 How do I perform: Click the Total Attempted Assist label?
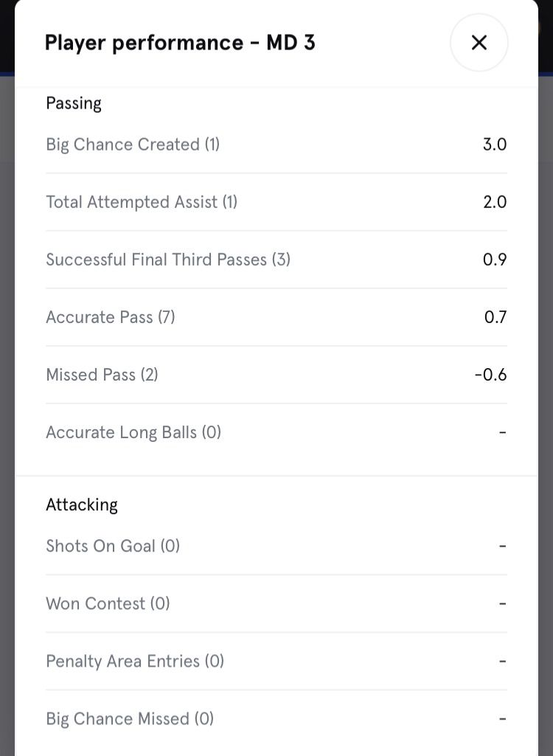(x=142, y=202)
